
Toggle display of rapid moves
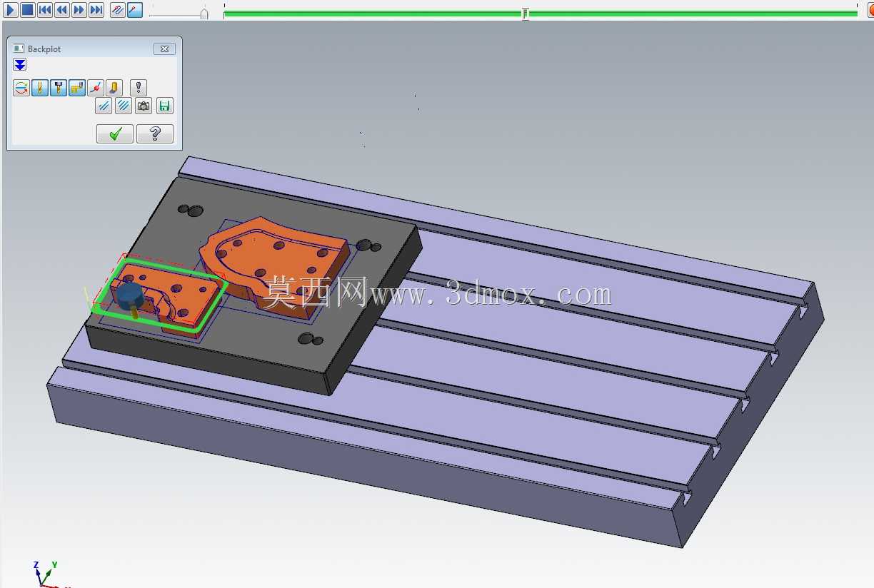coord(77,88)
